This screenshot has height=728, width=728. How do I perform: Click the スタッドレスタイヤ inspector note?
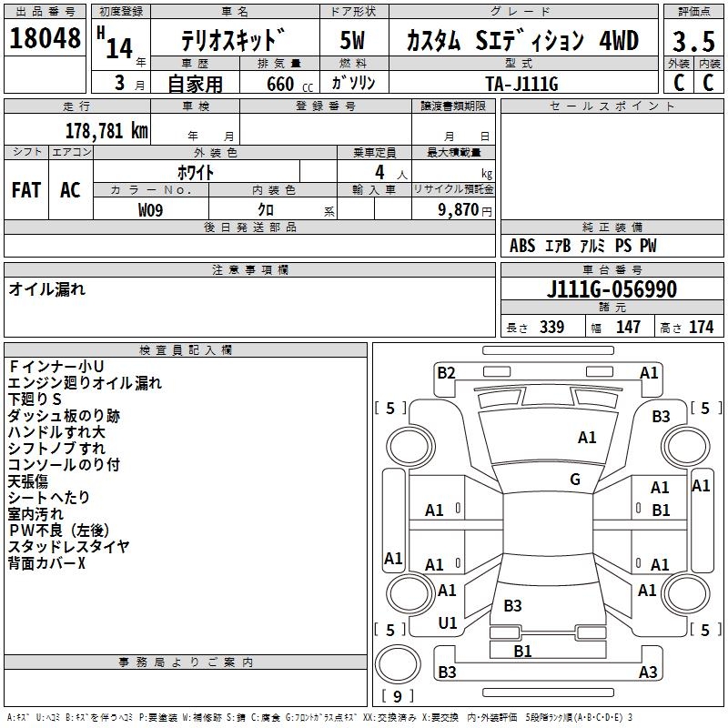pos(68,547)
